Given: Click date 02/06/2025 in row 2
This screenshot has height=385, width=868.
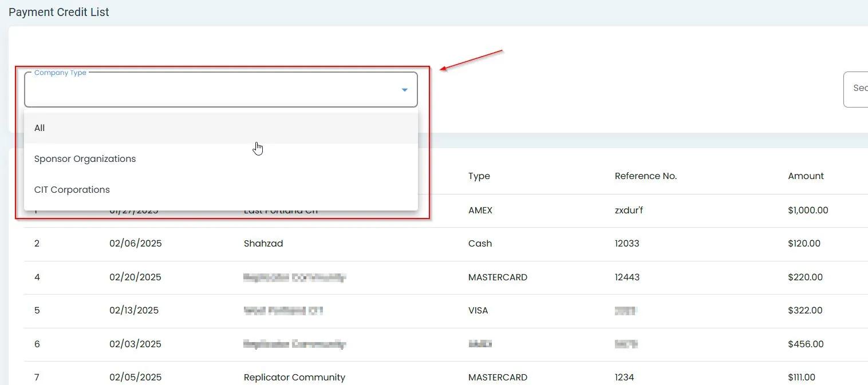Looking at the screenshot, I should tap(135, 244).
